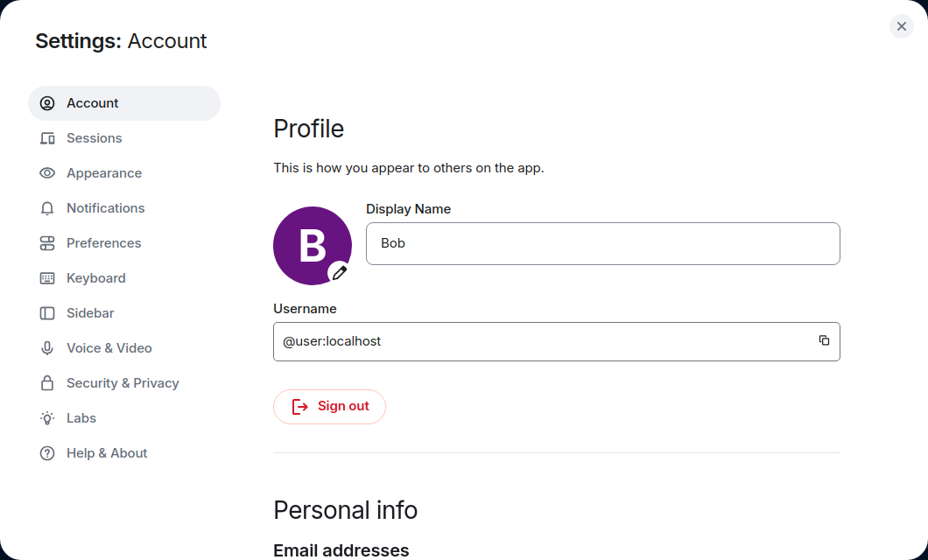Click the Labs lightbulb icon
Viewport: 928px width, 560px height.
click(x=47, y=418)
